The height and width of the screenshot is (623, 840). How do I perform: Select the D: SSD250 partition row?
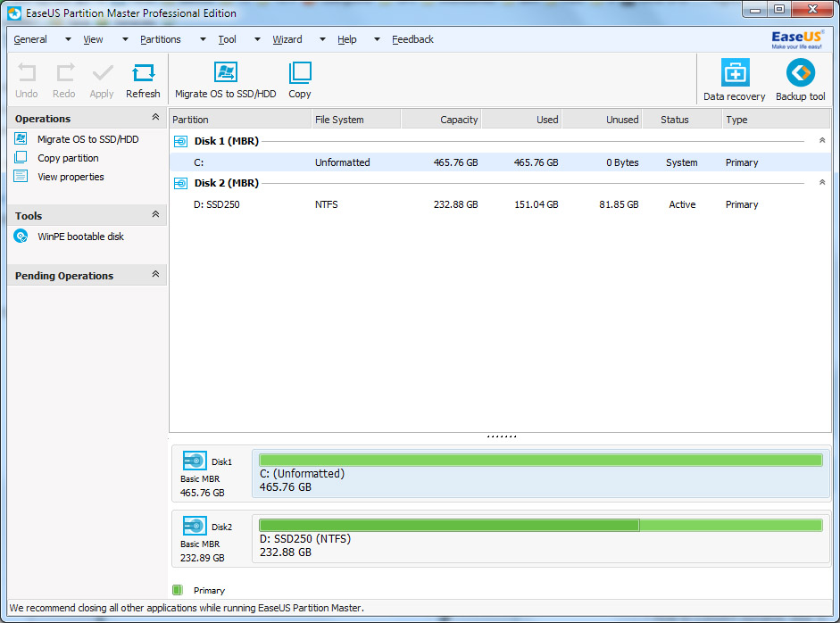(x=500, y=204)
